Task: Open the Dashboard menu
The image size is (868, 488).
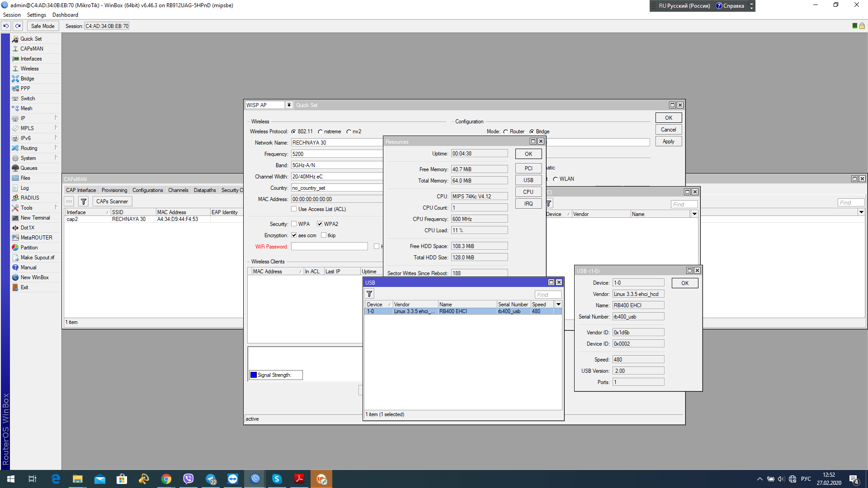Action: [x=65, y=15]
